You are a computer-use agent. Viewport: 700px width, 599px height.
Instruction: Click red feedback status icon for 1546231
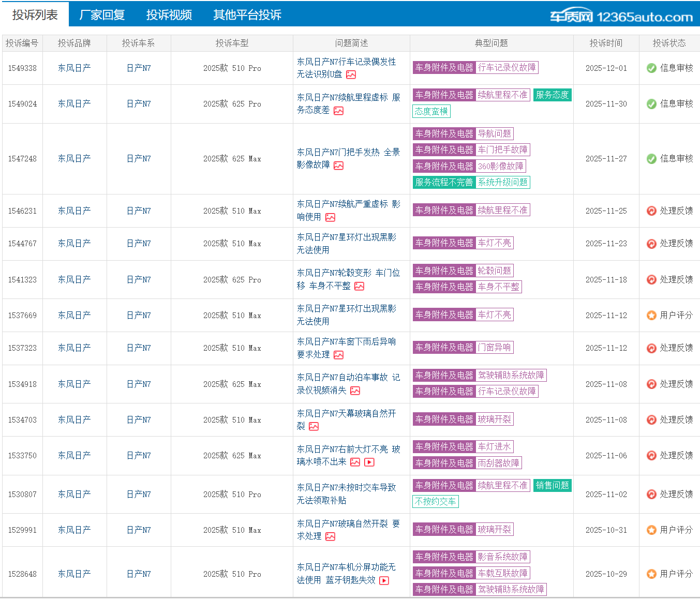coord(651,211)
